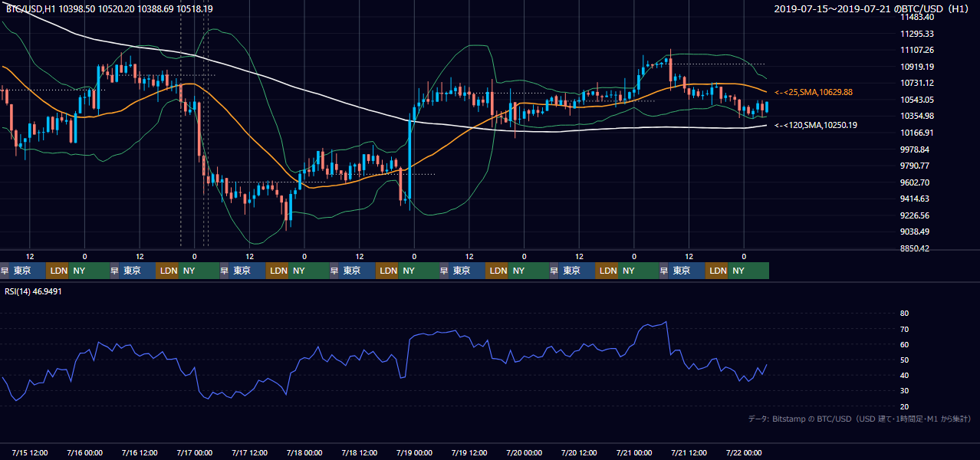Select the RSI(14) 46.9491 indicator label
980x460 pixels.
tap(33, 291)
